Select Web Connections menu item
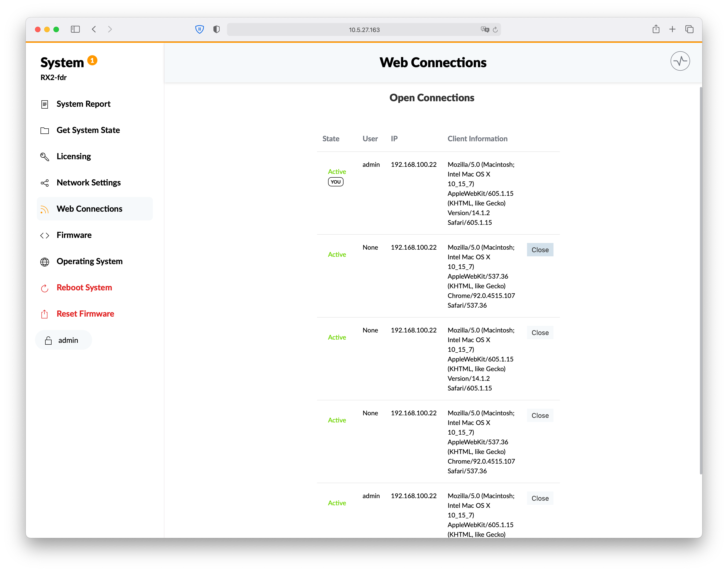Screen dimensions: 728x572 95,209
